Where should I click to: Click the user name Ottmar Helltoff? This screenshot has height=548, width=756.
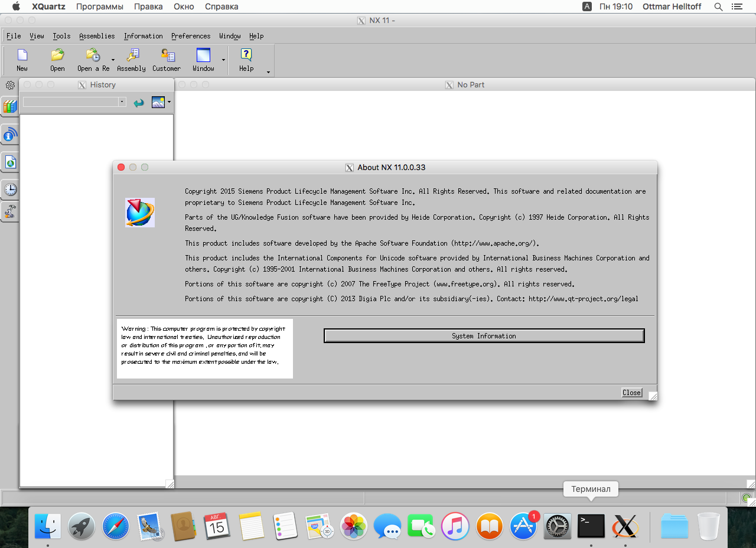[673, 6]
